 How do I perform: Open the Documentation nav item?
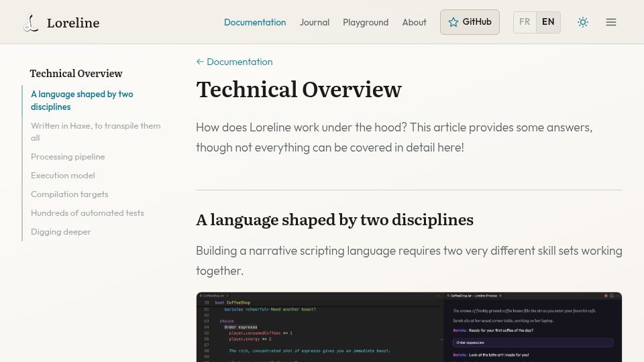click(255, 22)
